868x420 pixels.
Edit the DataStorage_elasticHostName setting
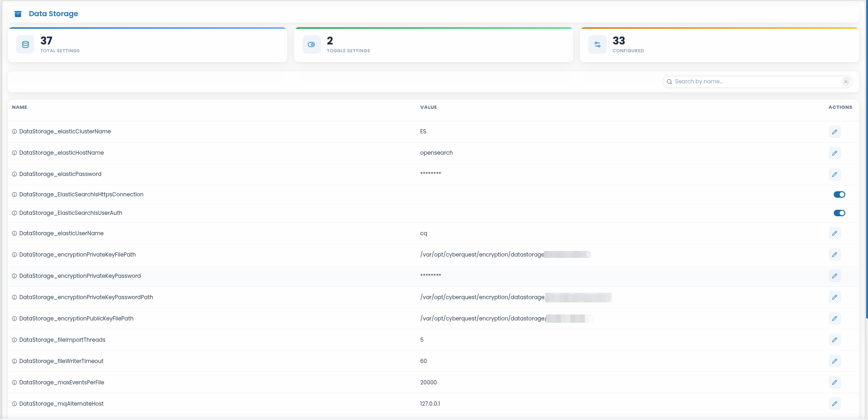pos(835,153)
